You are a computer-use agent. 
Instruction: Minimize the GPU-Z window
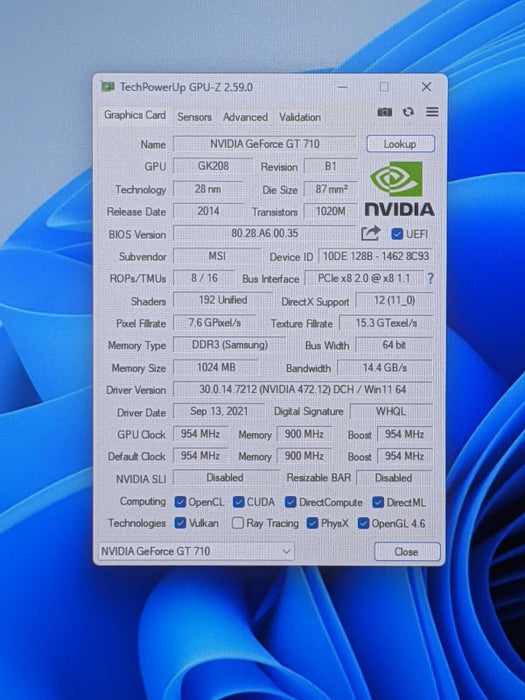tap(342, 87)
